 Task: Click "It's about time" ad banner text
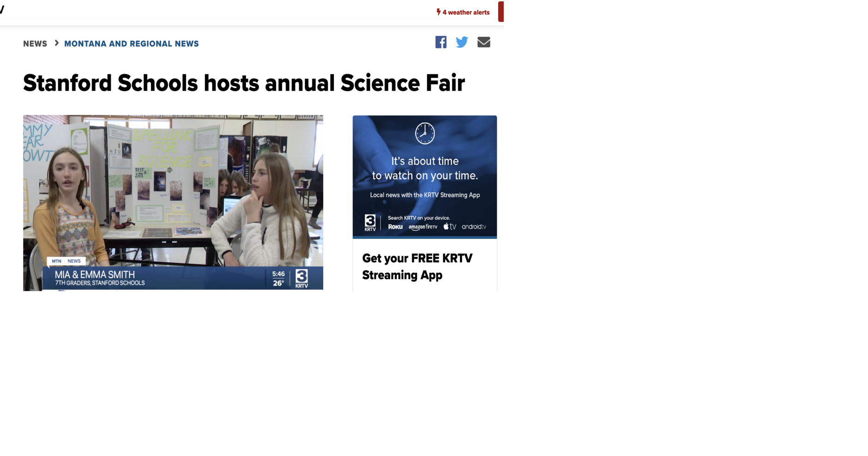[x=425, y=168]
